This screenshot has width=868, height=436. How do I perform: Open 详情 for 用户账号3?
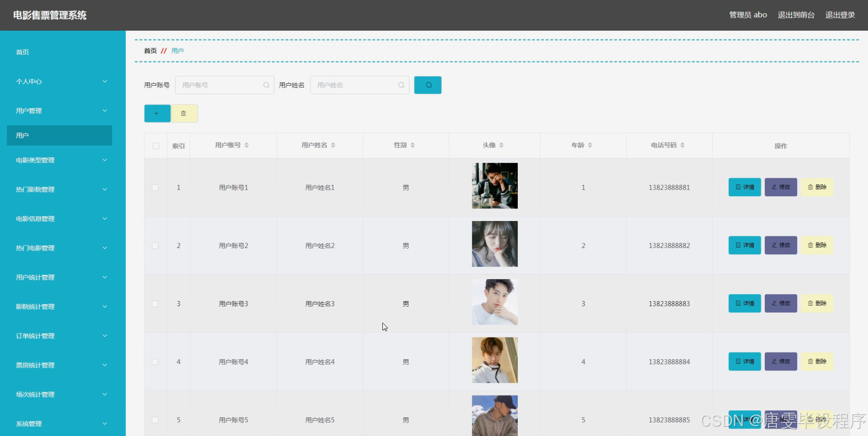(745, 303)
